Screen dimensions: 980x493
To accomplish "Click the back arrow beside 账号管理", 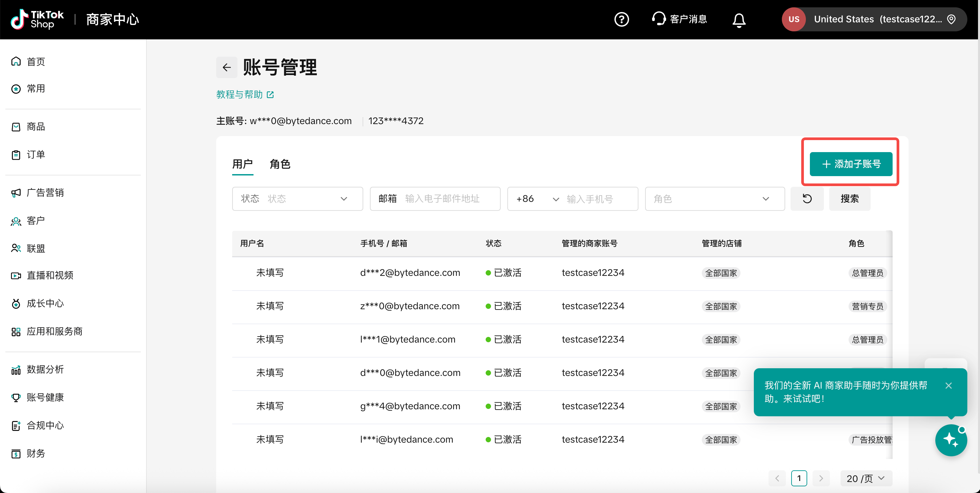I will coord(227,67).
